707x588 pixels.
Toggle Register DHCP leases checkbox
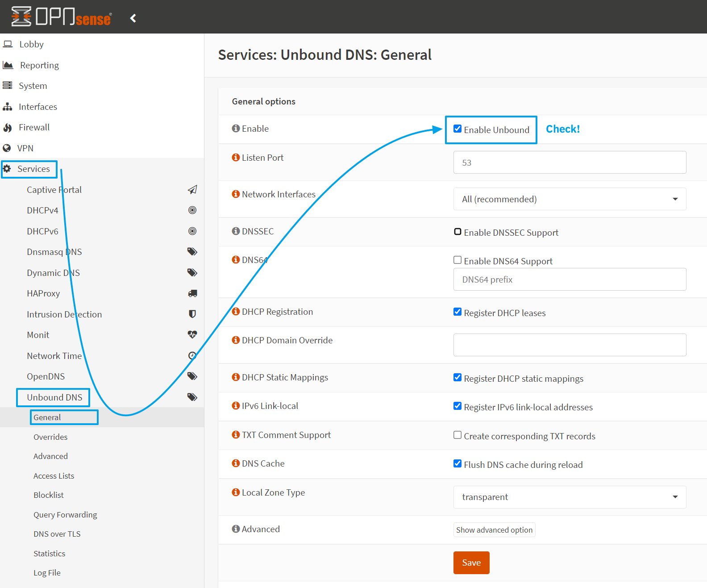[457, 312]
